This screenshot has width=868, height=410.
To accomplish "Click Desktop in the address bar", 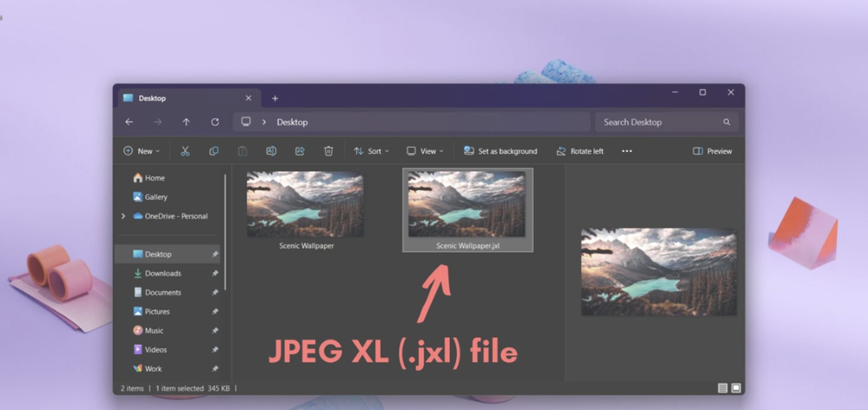I will coord(292,122).
